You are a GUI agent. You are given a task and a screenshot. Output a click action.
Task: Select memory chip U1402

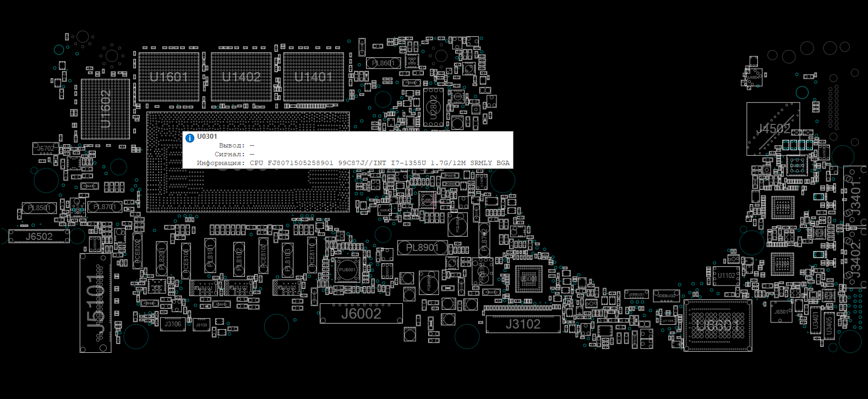coord(241,77)
